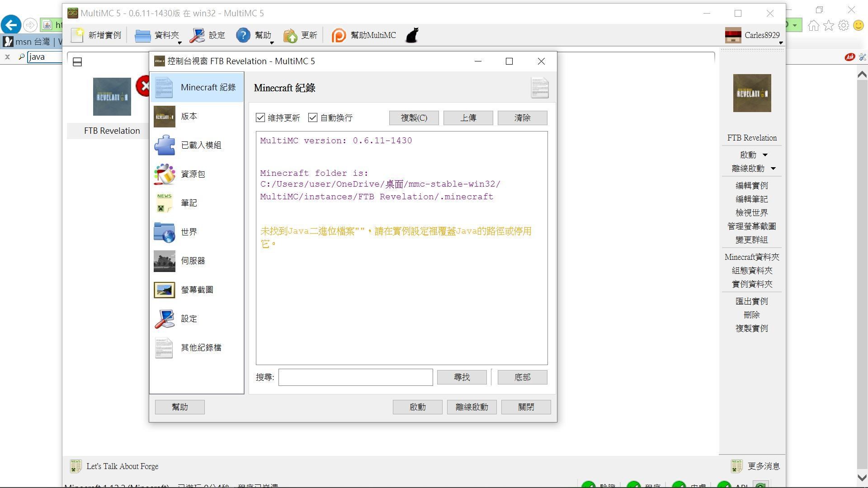Click the black cat icon in toolbar
The width and height of the screenshot is (868, 488).
(x=412, y=35)
